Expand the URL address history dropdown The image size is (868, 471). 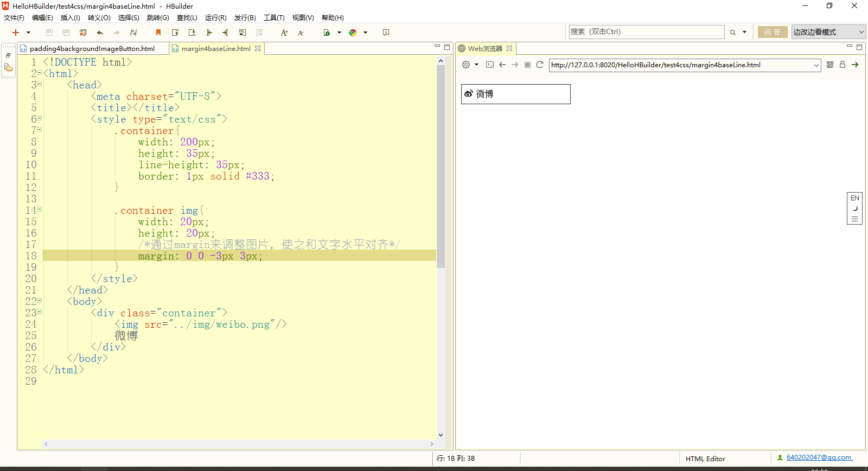816,65
